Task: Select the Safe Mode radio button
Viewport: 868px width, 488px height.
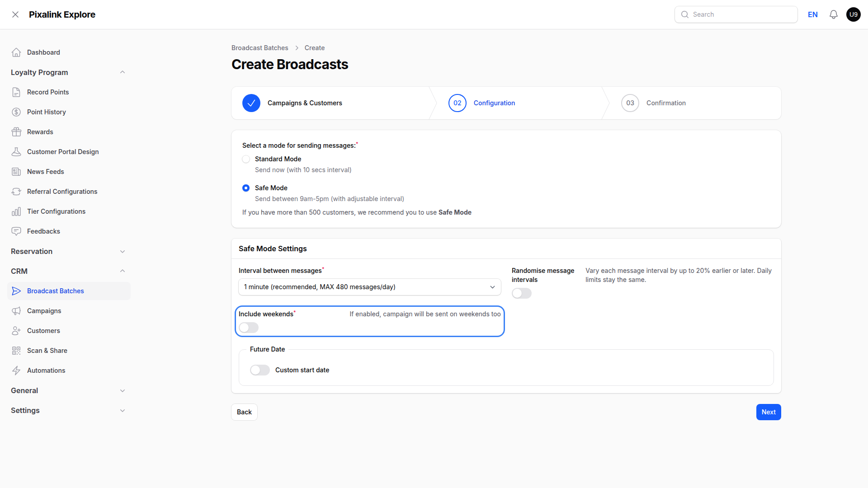Action: 246,188
